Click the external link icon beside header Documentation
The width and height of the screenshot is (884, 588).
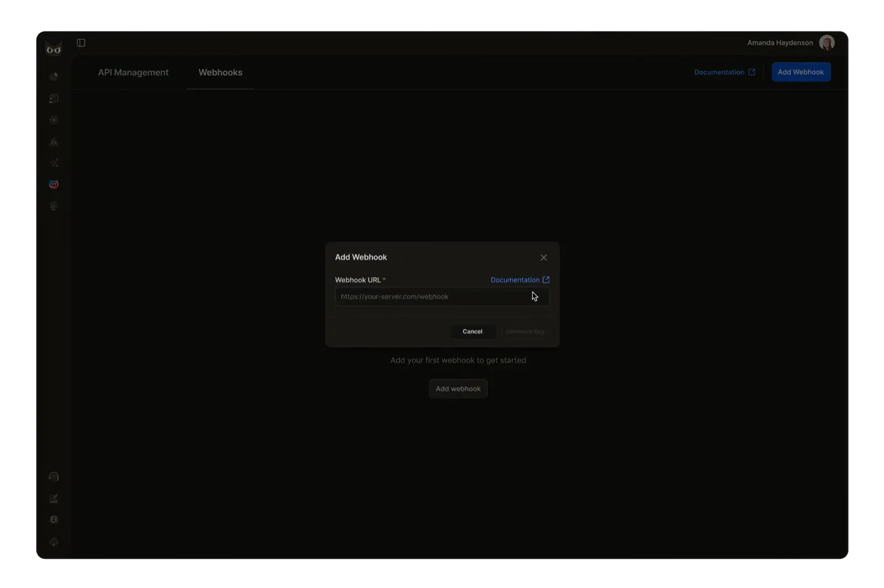(x=751, y=72)
